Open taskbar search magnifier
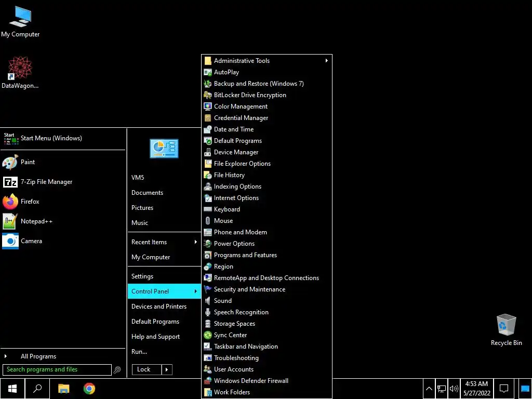Screen dimensions: 532x399 (37, 389)
